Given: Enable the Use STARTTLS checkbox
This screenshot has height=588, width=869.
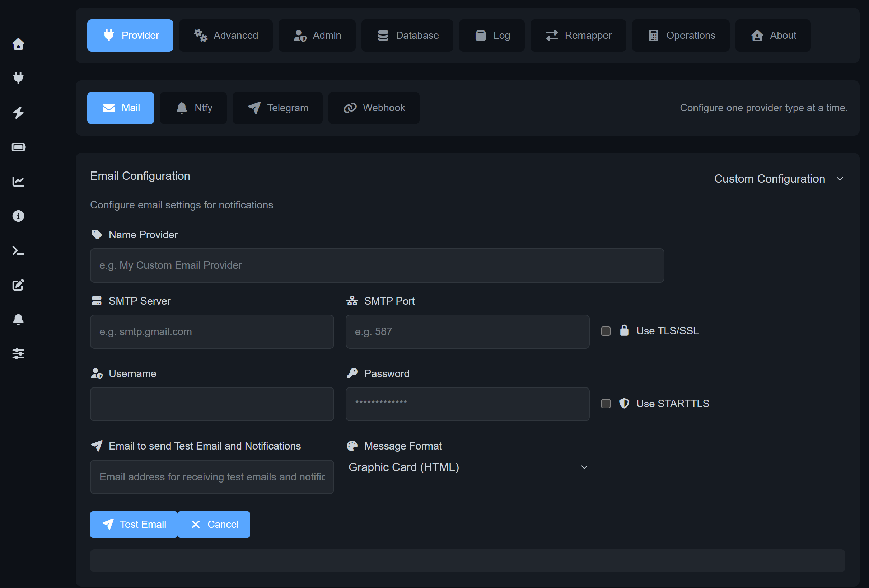Looking at the screenshot, I should click(x=606, y=404).
